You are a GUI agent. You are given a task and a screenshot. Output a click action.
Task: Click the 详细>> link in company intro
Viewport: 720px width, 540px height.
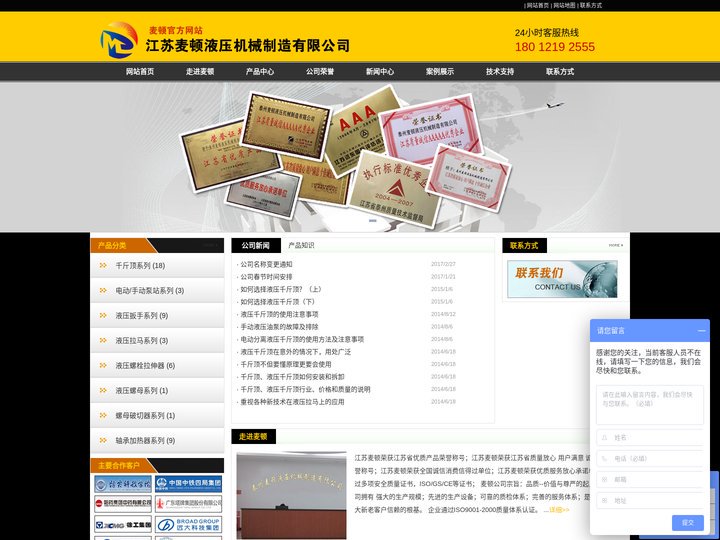[x=559, y=510]
